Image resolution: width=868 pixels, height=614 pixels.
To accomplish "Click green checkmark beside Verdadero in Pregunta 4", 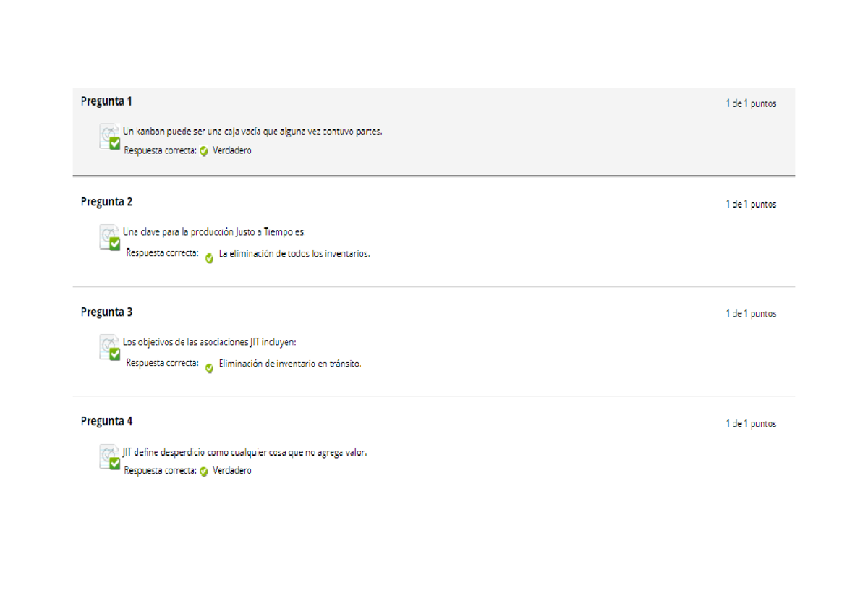I will point(204,472).
